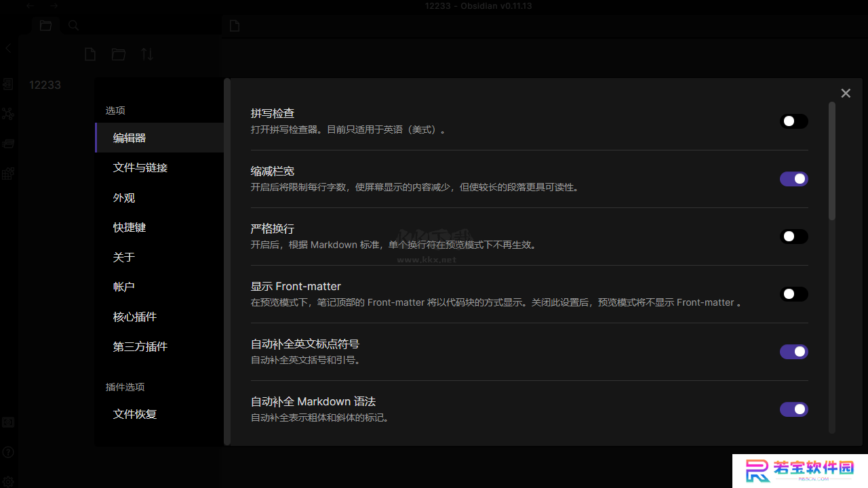This screenshot has width=868, height=488.
Task: Turn off the 自动补全英文标点符号 toggle
Action: 794,352
